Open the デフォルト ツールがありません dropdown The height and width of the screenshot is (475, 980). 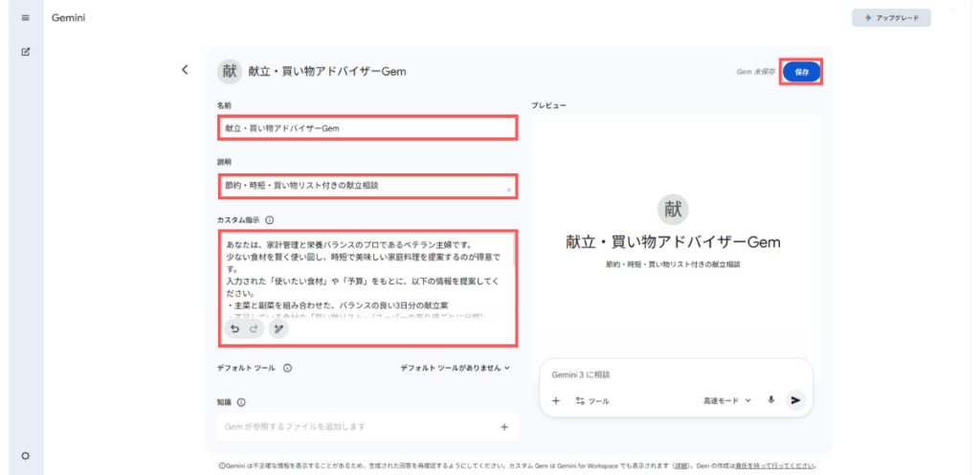pos(456,367)
